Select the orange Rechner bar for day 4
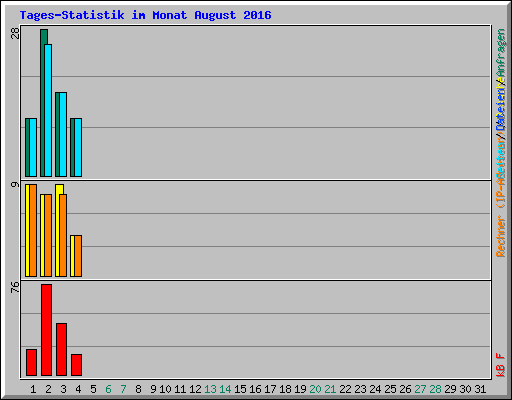Viewport: 512px width, 400px height. 78,256
